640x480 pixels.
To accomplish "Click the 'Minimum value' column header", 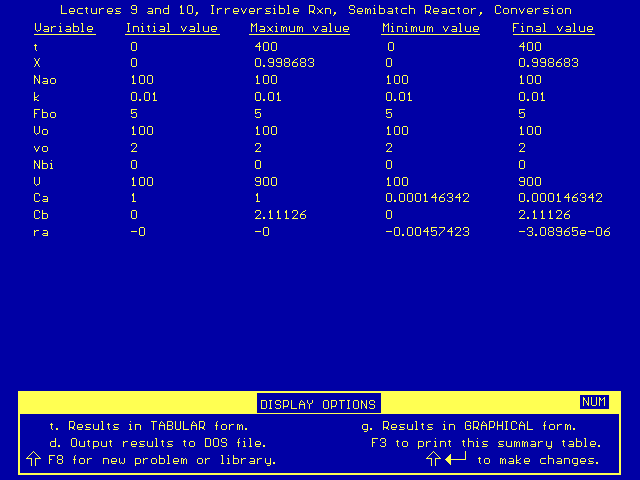I will [x=432, y=28].
